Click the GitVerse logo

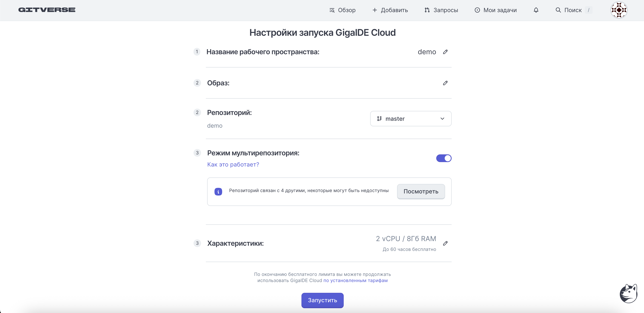click(x=47, y=10)
